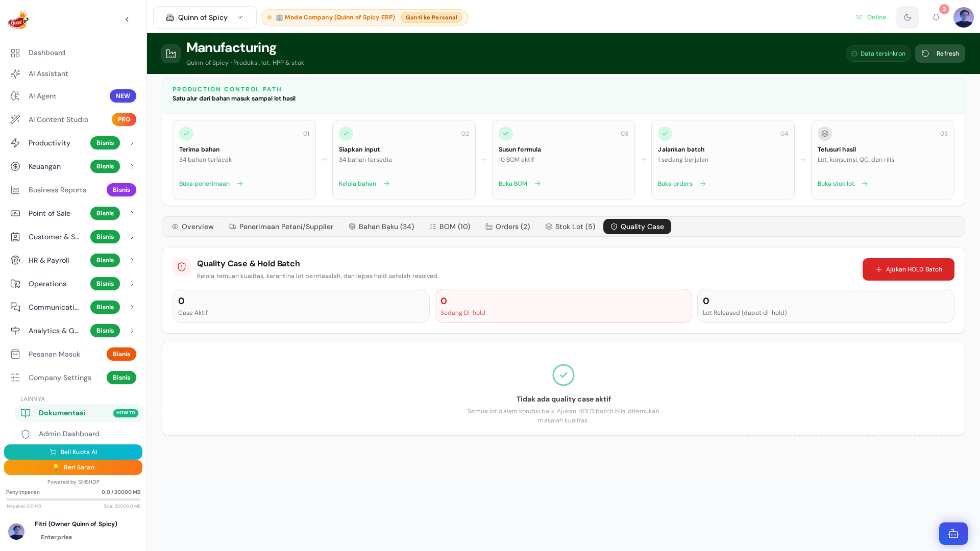
Task: Open the Orders (2) tab
Action: pyautogui.click(x=508, y=227)
